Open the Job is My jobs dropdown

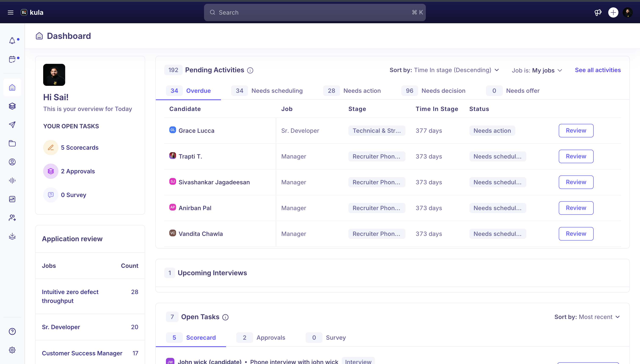pyautogui.click(x=537, y=71)
